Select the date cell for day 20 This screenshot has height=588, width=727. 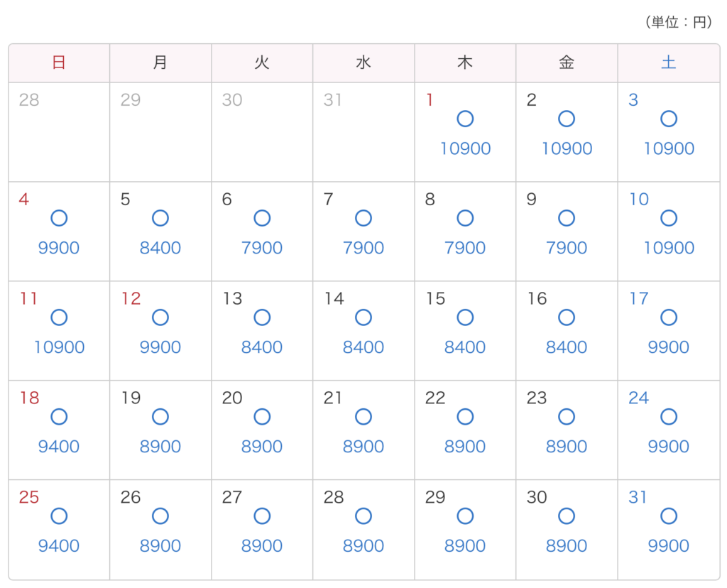[x=262, y=430]
